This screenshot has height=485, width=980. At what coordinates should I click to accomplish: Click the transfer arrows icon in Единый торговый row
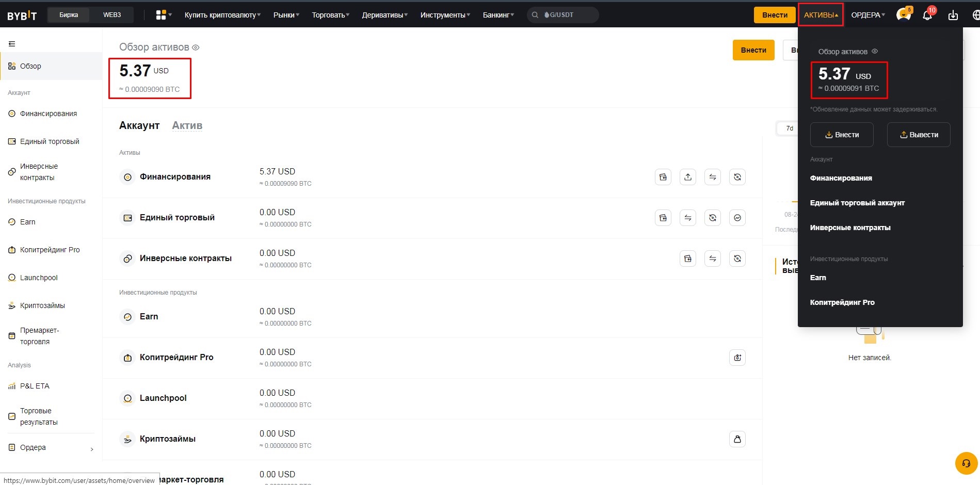pyautogui.click(x=688, y=218)
